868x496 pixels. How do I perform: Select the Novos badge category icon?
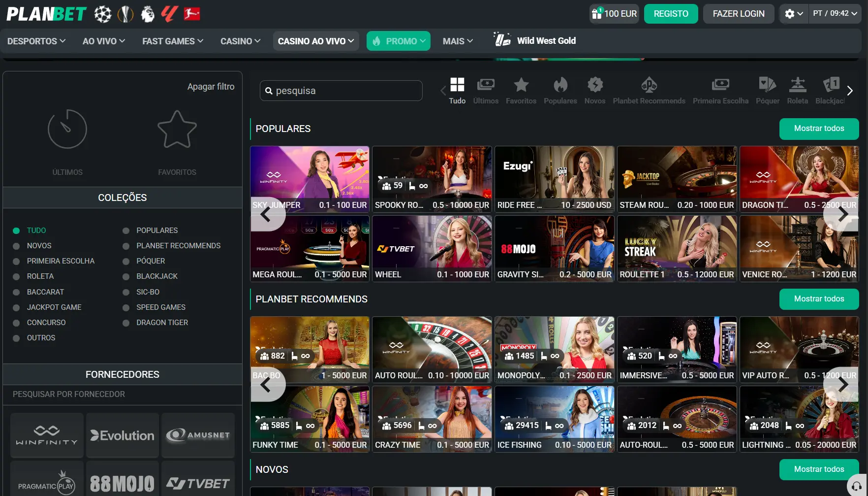click(x=595, y=85)
